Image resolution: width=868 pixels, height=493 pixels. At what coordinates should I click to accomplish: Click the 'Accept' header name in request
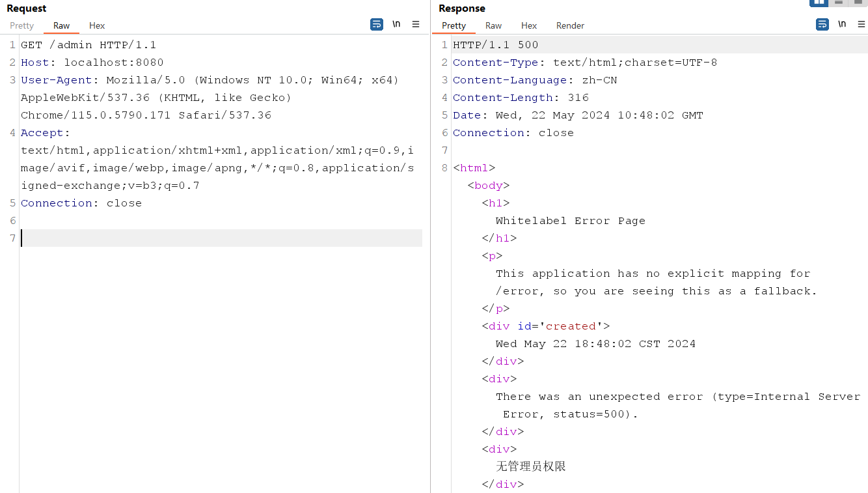coord(42,133)
